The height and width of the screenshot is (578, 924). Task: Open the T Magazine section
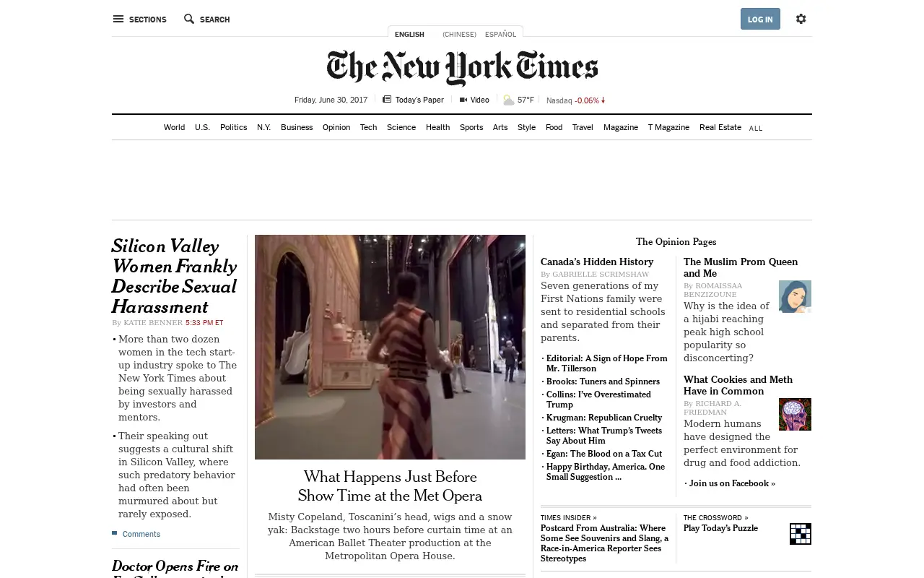(x=668, y=127)
